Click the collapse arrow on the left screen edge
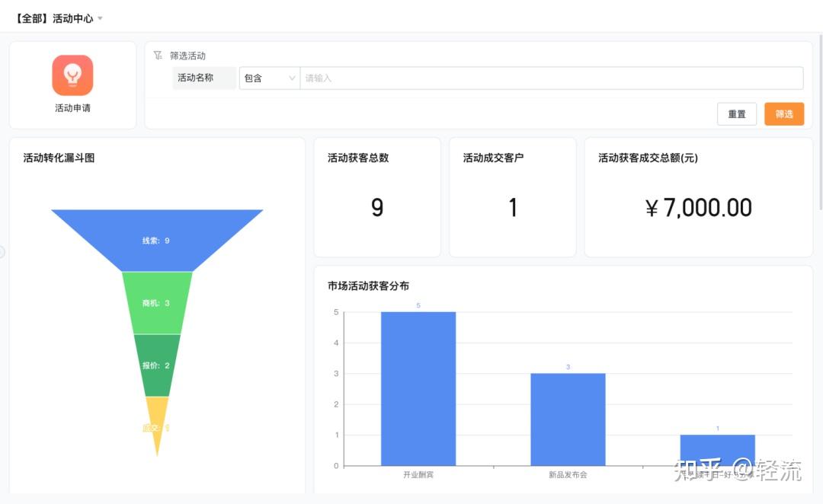The image size is (823, 504). [2, 252]
